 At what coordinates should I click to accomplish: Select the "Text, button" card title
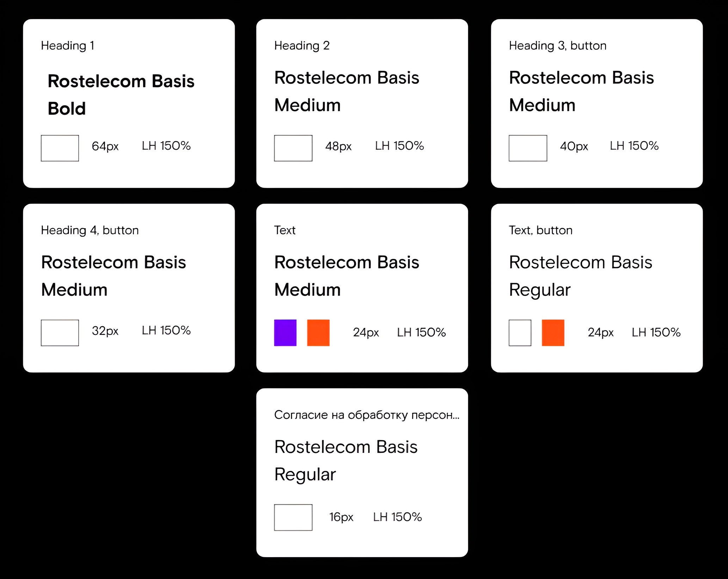tap(541, 230)
